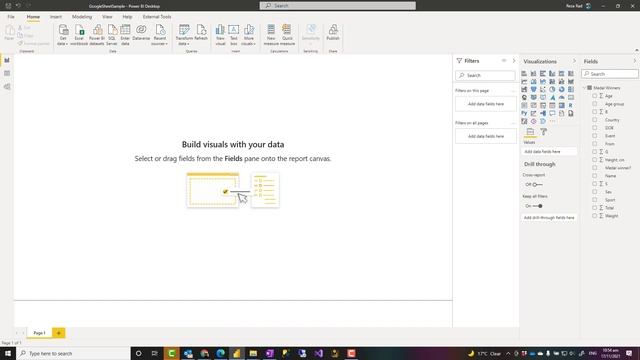The width and height of the screenshot is (640, 360).
Task: Check the Age field checkbox
Action: pos(595,96)
